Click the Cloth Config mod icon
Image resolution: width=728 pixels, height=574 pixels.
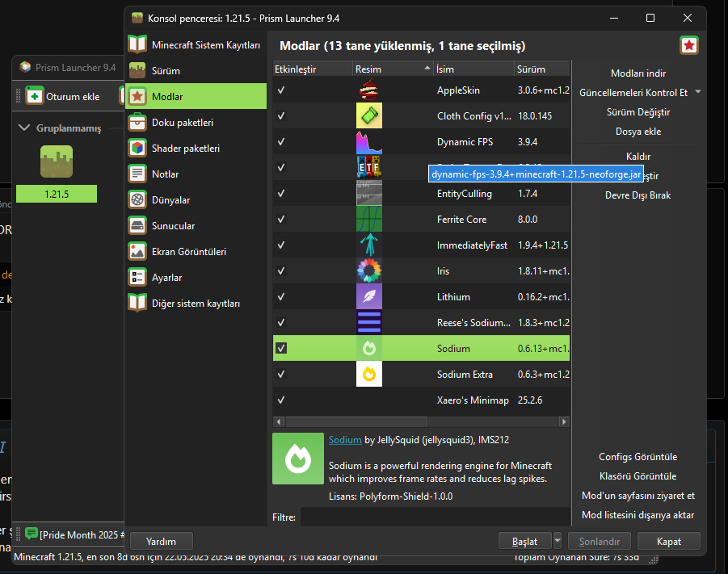click(x=369, y=115)
